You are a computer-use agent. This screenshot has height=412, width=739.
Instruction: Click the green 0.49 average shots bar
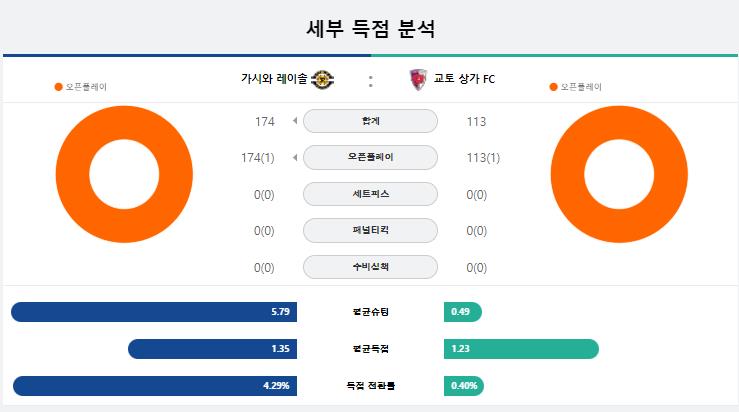pyautogui.click(x=463, y=312)
